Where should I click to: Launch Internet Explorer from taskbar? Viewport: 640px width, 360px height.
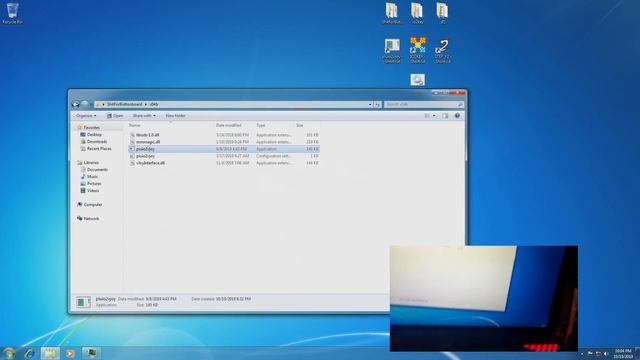[x=29, y=353]
